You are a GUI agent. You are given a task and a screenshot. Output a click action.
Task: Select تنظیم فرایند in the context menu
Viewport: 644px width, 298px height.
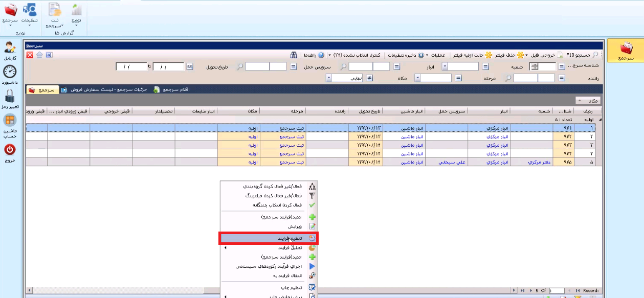pos(286,238)
